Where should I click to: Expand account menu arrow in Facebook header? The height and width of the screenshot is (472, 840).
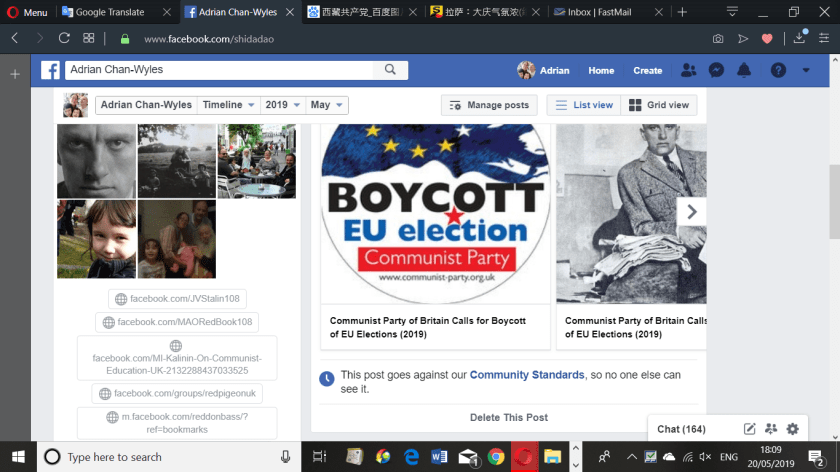tap(806, 70)
